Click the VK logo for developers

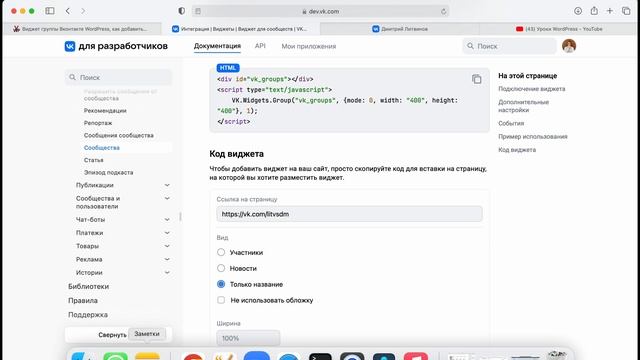70,46
